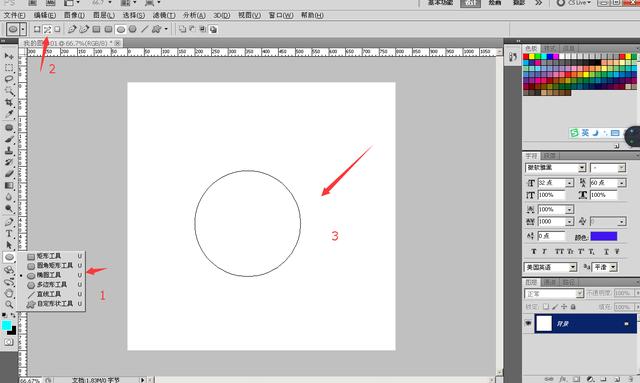Open the 编辑(E) menu
Screen dimensions: 640x383
click(44, 16)
